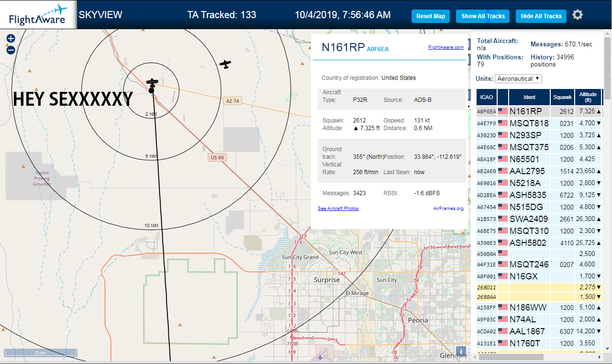612x364 pixels.
Task: Click the TA Tracked: 133 header text
Action: click(x=222, y=15)
